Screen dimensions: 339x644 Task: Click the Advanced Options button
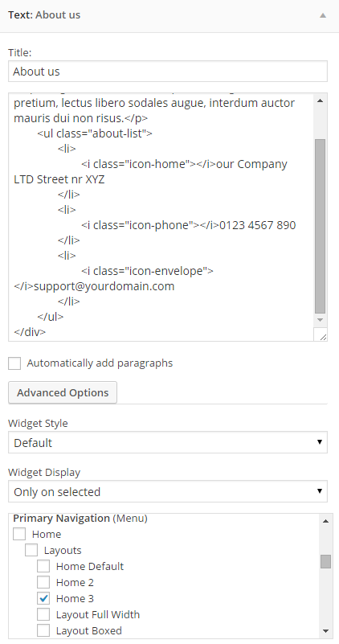[63, 392]
